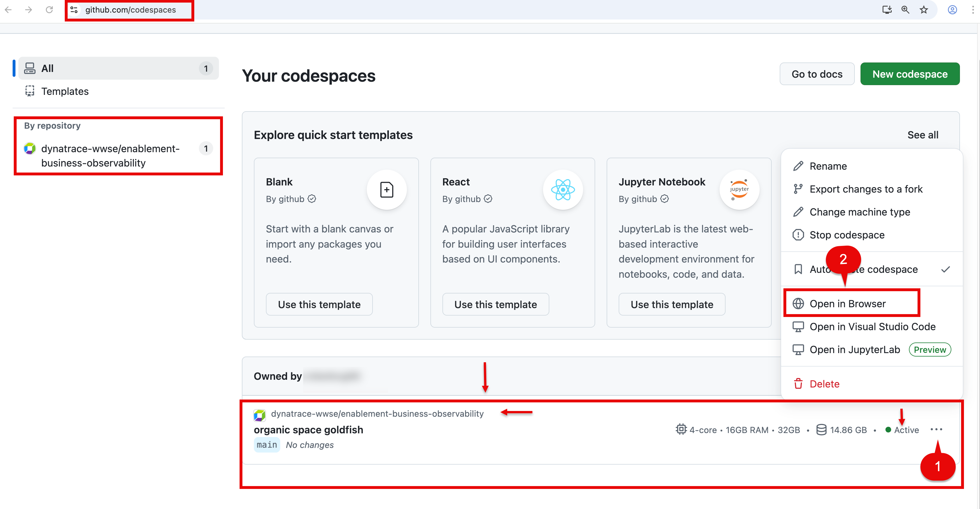980x509 pixels.
Task: Click the 'No changes' status text
Action: click(310, 445)
